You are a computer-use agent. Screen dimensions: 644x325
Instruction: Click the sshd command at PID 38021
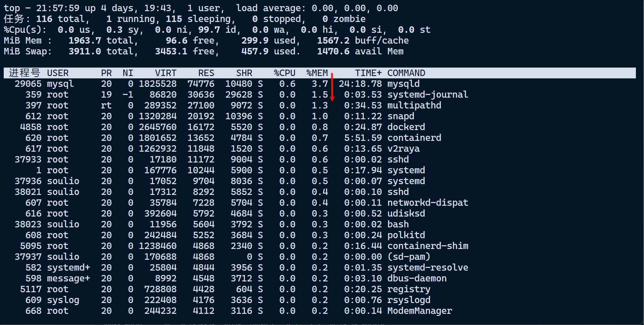click(398, 192)
